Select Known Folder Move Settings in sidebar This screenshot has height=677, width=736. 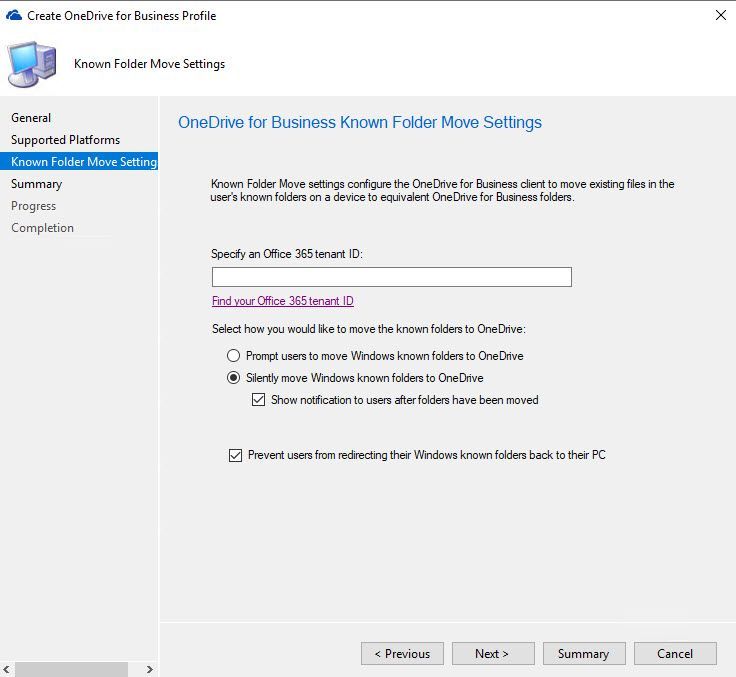[83, 162]
